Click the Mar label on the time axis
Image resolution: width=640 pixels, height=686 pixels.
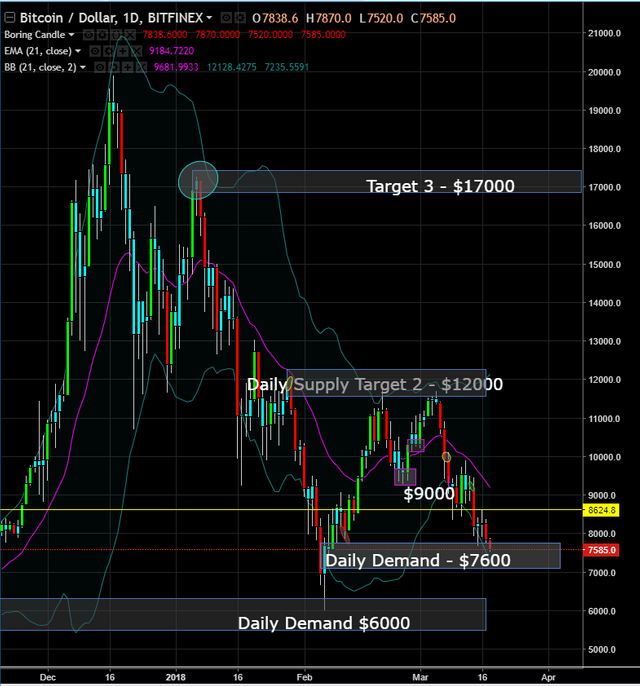tap(420, 677)
